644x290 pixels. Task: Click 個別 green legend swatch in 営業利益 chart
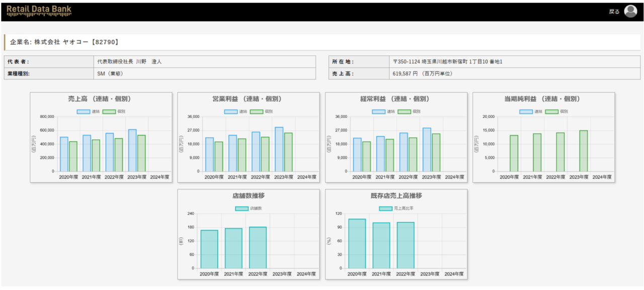pos(257,111)
